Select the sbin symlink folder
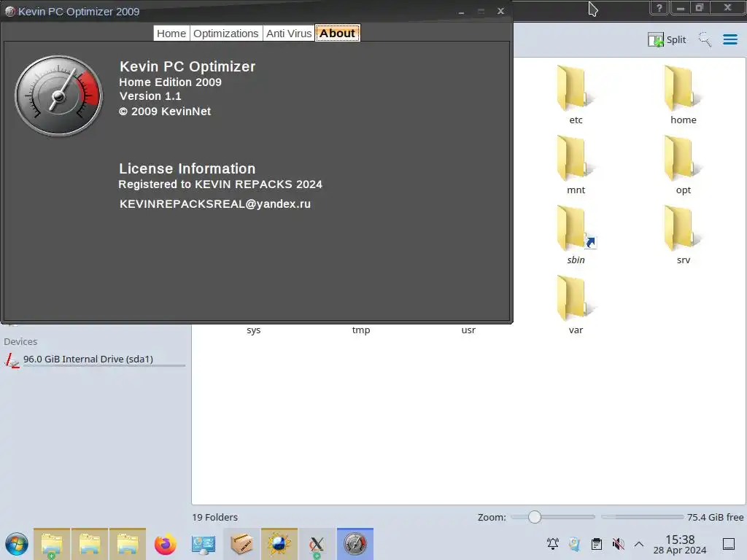Viewport: 747px width, 560px height. click(x=576, y=235)
